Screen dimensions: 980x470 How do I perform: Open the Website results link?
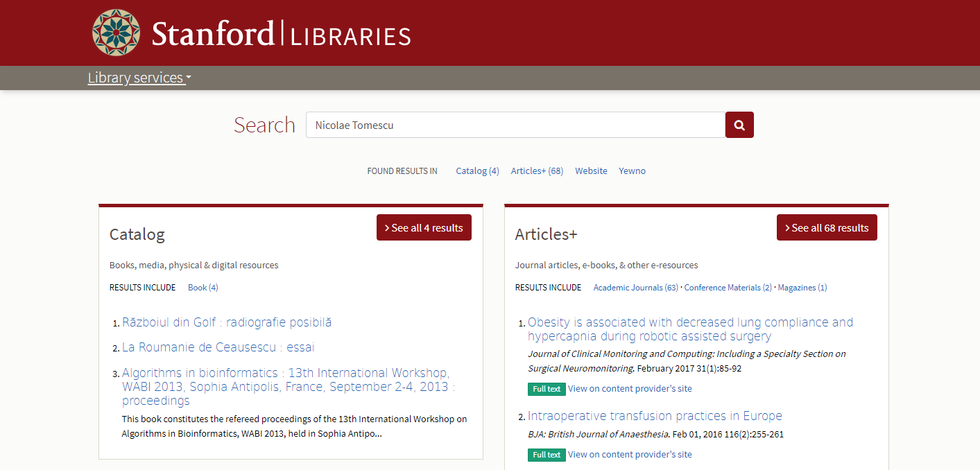coord(591,171)
